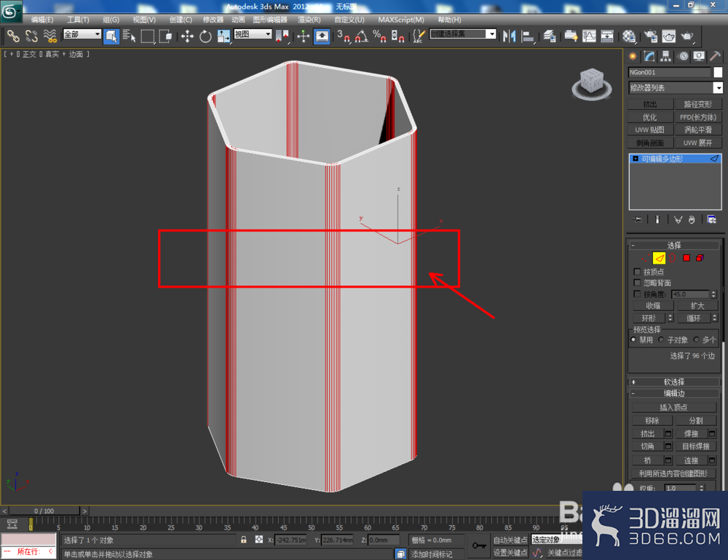Open the Display command panel tab
728x560 pixels.
(x=699, y=56)
